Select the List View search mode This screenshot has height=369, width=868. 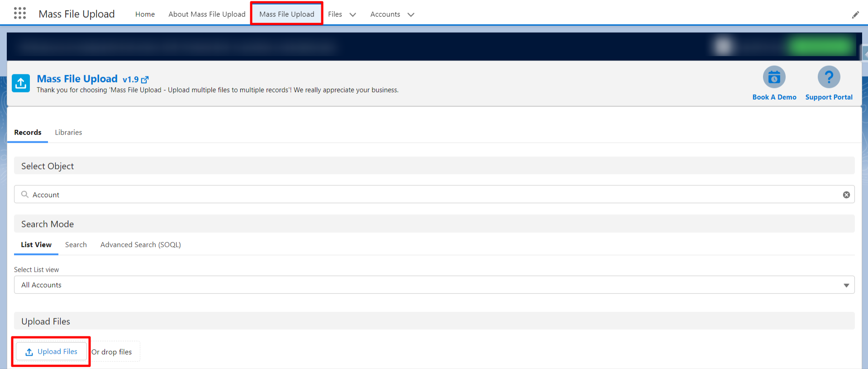tap(36, 244)
